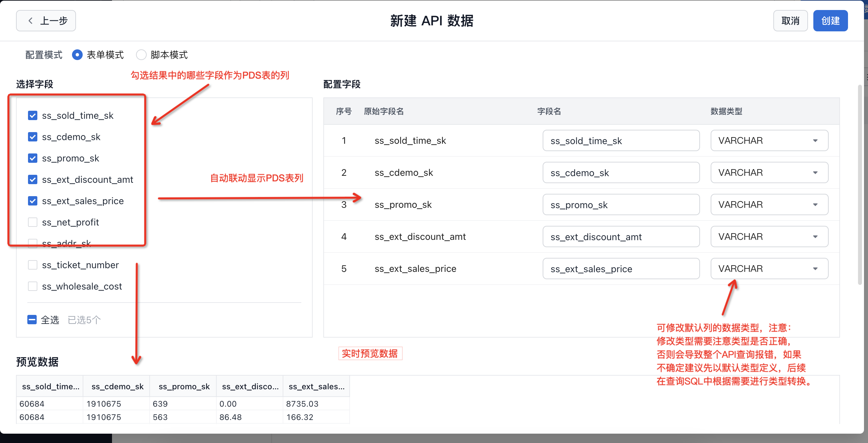The width and height of the screenshot is (868, 443).
Task: Click the back chevron in 上一步
Action: coord(31,21)
